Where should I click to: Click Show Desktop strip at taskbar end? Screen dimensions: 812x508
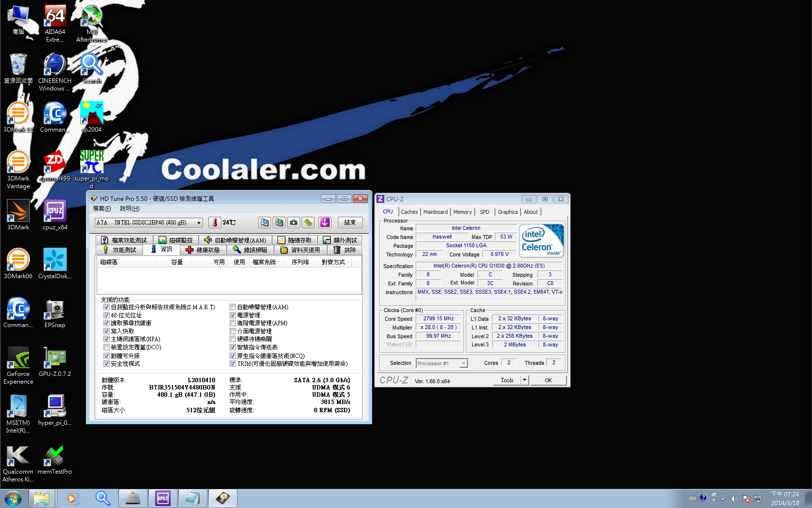click(808, 498)
